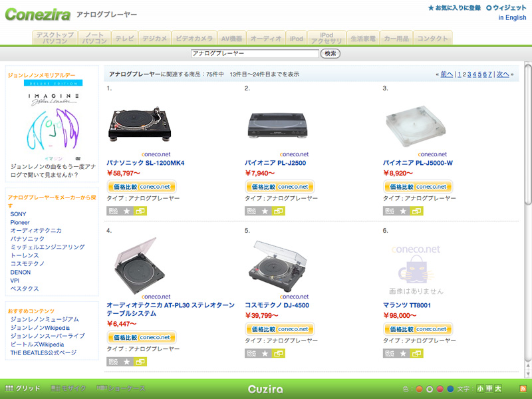Click 価格比較 button for コスモテクノ DJ-4500
532x399 pixels.
(279, 329)
